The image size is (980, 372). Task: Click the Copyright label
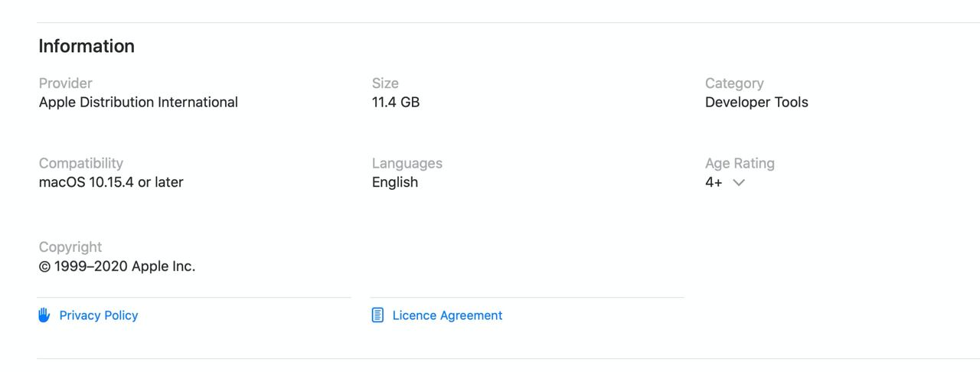[x=70, y=247]
